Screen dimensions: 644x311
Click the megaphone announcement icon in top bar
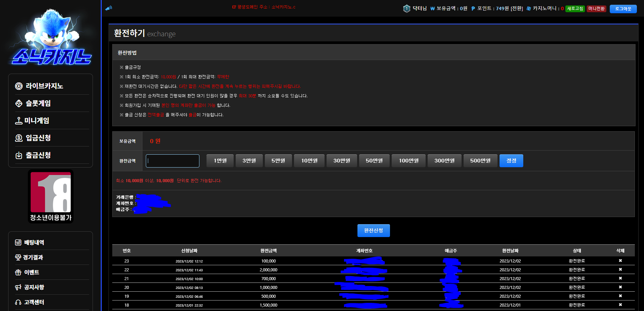click(x=109, y=8)
